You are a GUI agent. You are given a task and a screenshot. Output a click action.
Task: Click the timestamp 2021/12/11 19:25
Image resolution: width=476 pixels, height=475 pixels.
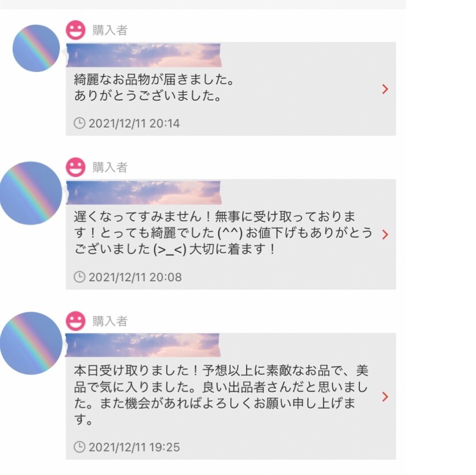point(135,447)
